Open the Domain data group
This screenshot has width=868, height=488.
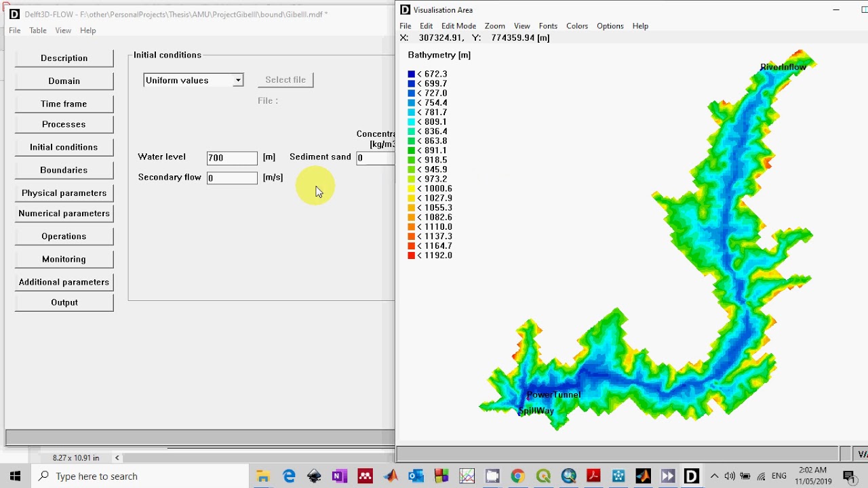(64, 81)
